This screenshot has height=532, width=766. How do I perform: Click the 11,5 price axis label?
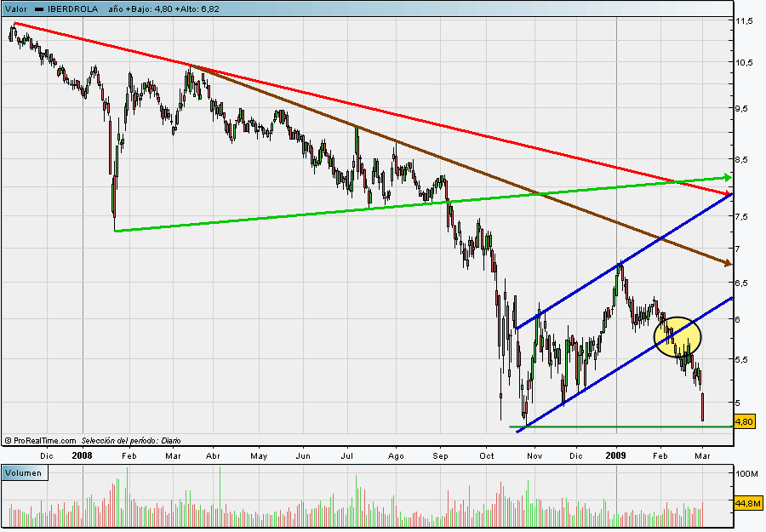744,21
